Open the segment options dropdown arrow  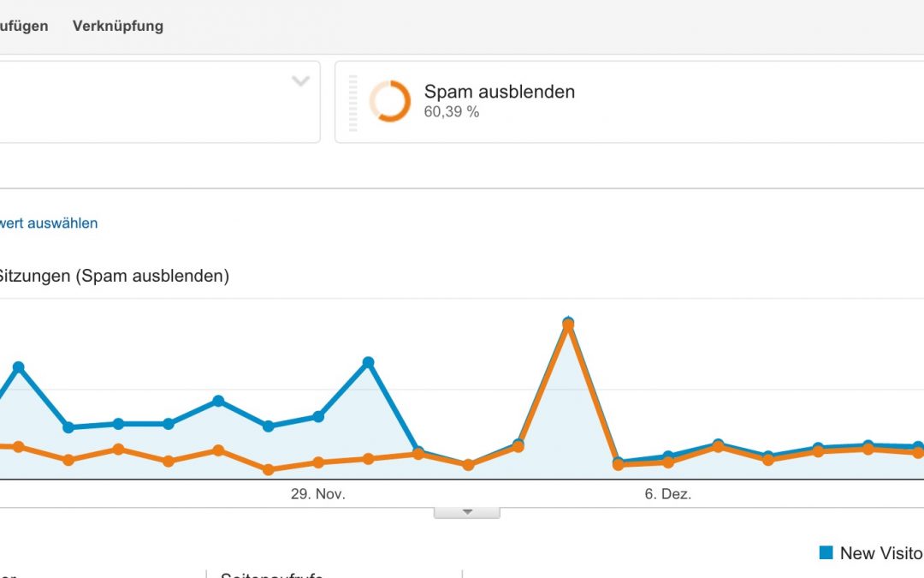(299, 80)
